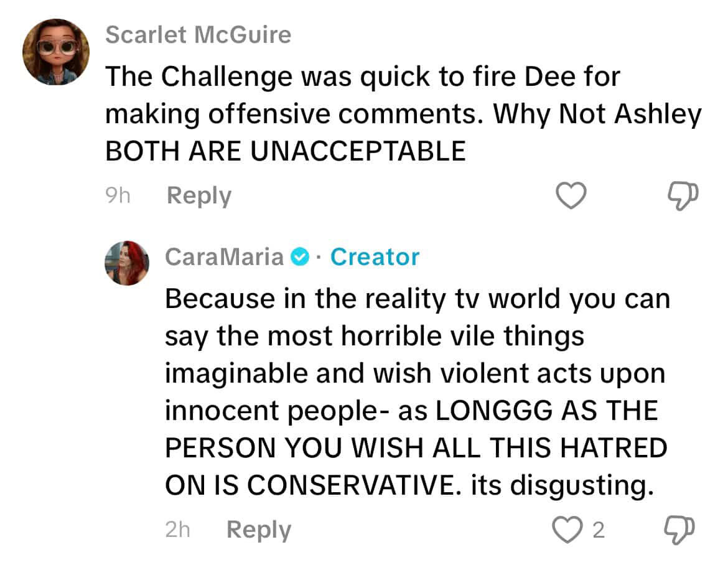Click the 'Because in the reality tv' line
Viewport: 728px width, 570px height.
[418, 299]
